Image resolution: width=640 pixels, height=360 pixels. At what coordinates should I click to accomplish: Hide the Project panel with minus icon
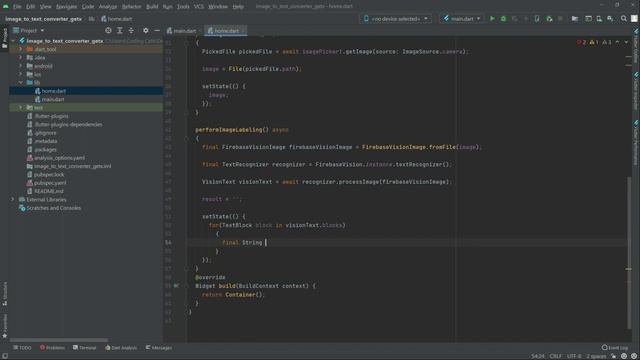[157, 31]
